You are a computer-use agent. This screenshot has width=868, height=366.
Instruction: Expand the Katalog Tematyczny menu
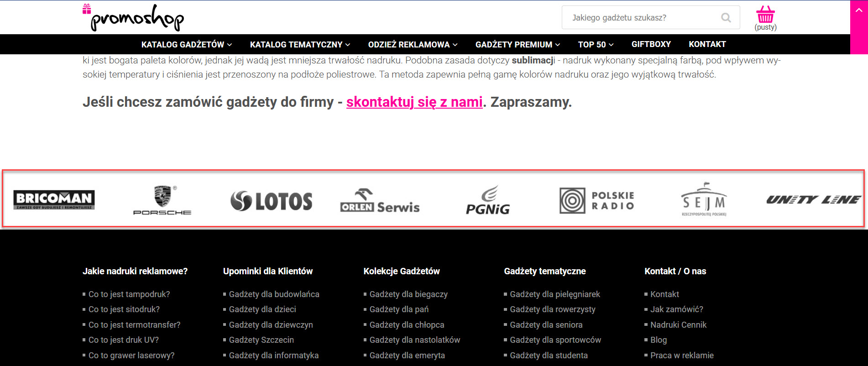pyautogui.click(x=300, y=44)
